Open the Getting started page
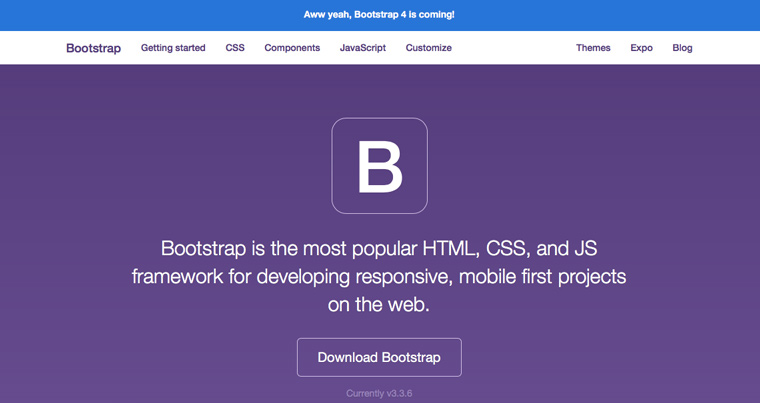 (x=173, y=48)
